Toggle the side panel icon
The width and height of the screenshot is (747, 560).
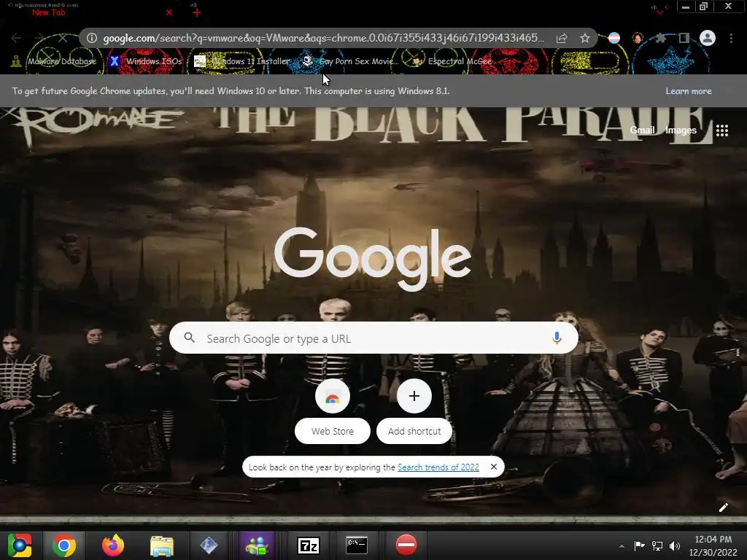pos(684,38)
